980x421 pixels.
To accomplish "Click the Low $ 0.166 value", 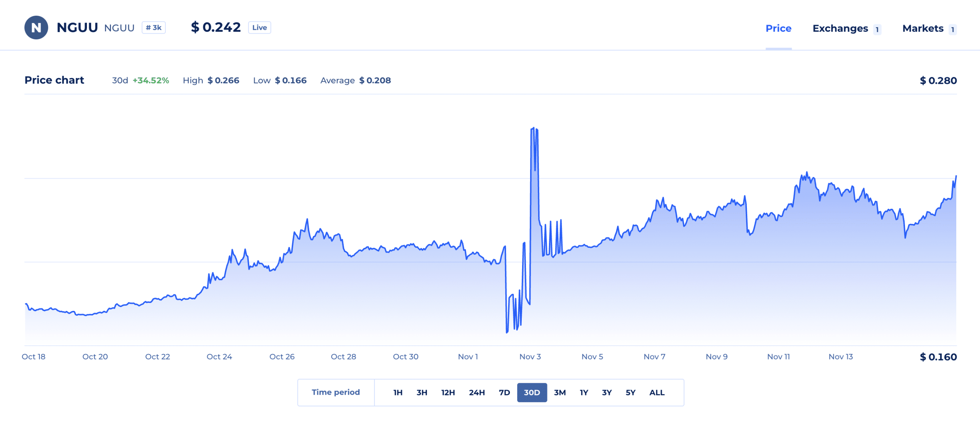I will pos(291,80).
